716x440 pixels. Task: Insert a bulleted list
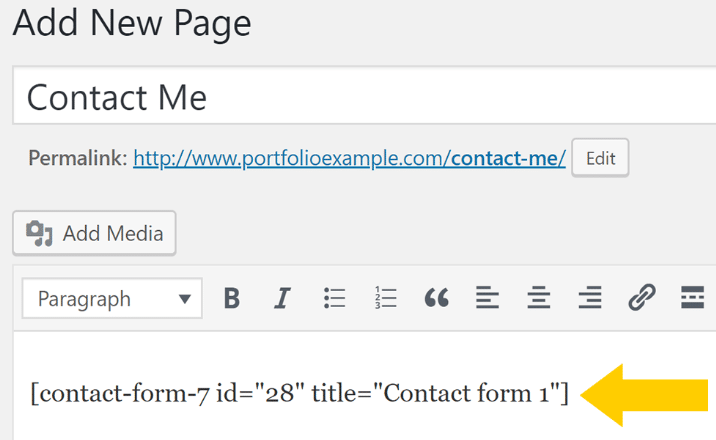click(334, 299)
